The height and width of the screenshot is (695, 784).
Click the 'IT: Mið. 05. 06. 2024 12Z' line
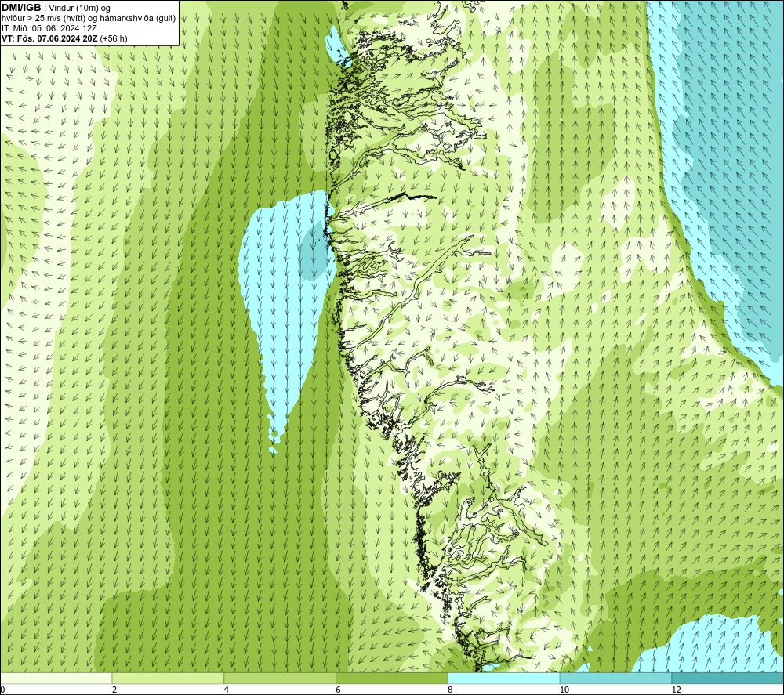49,28
